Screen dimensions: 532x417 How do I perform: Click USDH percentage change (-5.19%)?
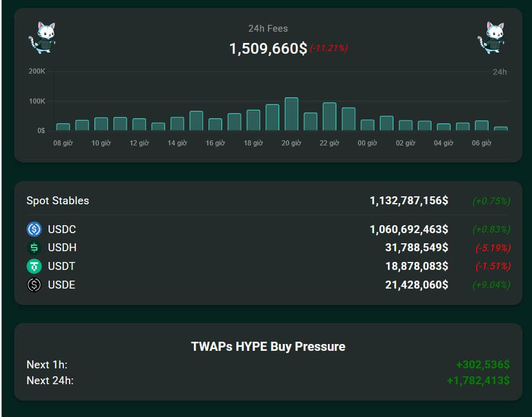pyautogui.click(x=492, y=248)
